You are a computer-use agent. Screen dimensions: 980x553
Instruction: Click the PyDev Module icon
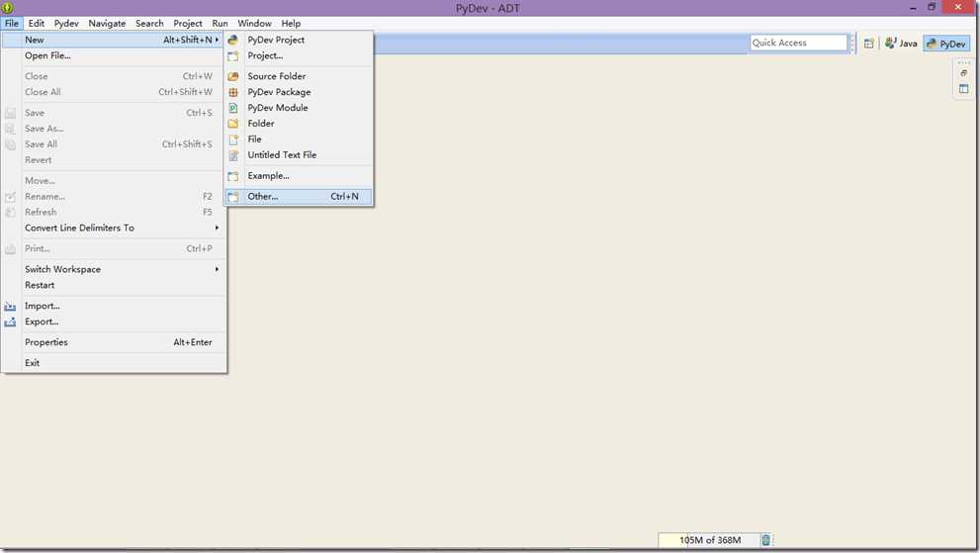[x=233, y=108]
